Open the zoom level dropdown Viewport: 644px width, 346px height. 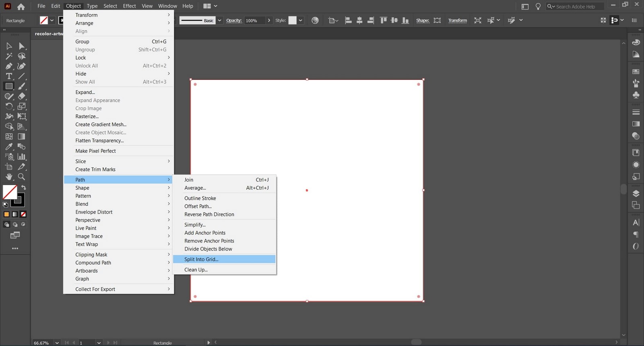pyautogui.click(x=57, y=343)
